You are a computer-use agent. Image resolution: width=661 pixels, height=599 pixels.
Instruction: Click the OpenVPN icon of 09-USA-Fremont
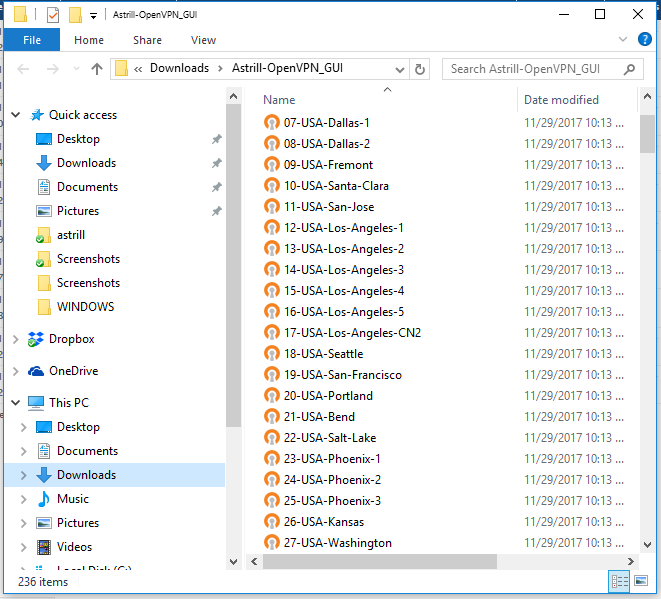[x=272, y=165]
